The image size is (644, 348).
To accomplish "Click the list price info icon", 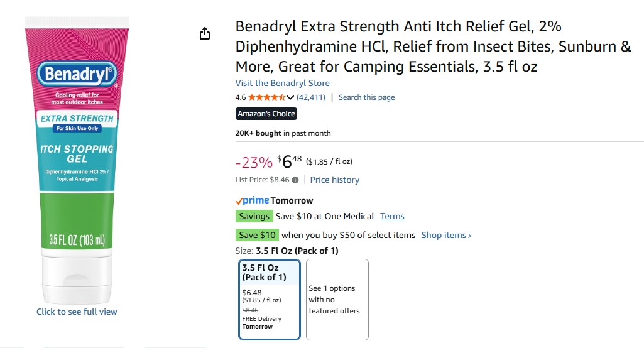I will coord(295,180).
